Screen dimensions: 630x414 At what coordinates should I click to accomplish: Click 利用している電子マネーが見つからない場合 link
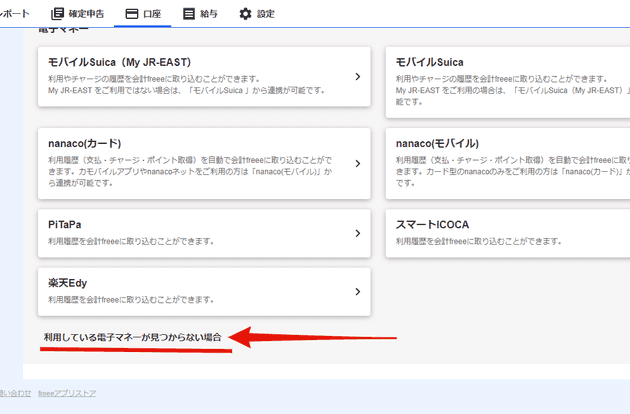[133, 337]
